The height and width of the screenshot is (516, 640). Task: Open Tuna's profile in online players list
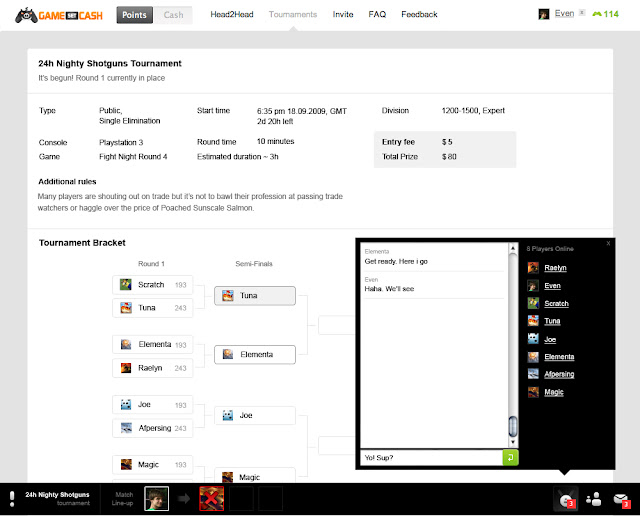552,321
